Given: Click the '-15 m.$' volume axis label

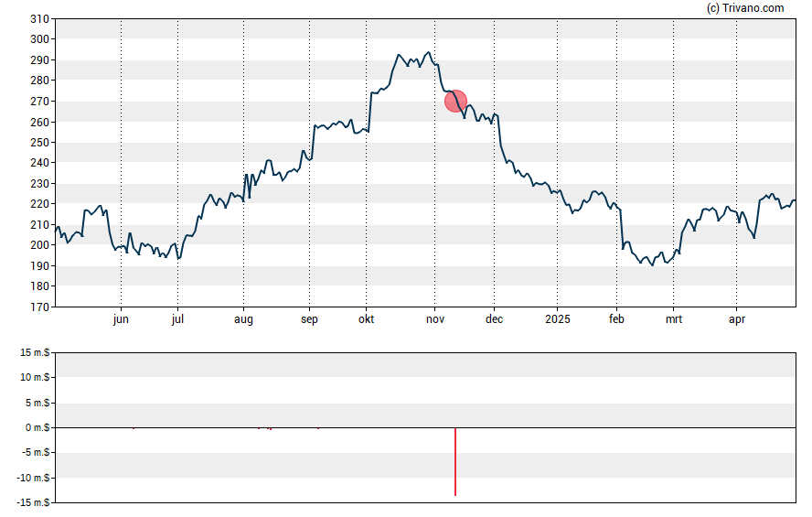Looking at the screenshot, I should pos(33,502).
